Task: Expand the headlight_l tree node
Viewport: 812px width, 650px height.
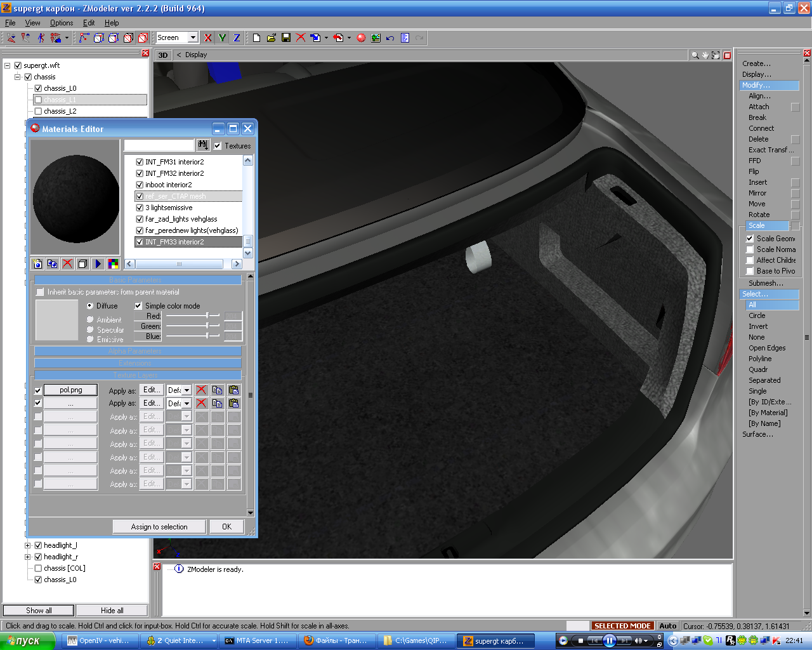Action: (x=28, y=545)
